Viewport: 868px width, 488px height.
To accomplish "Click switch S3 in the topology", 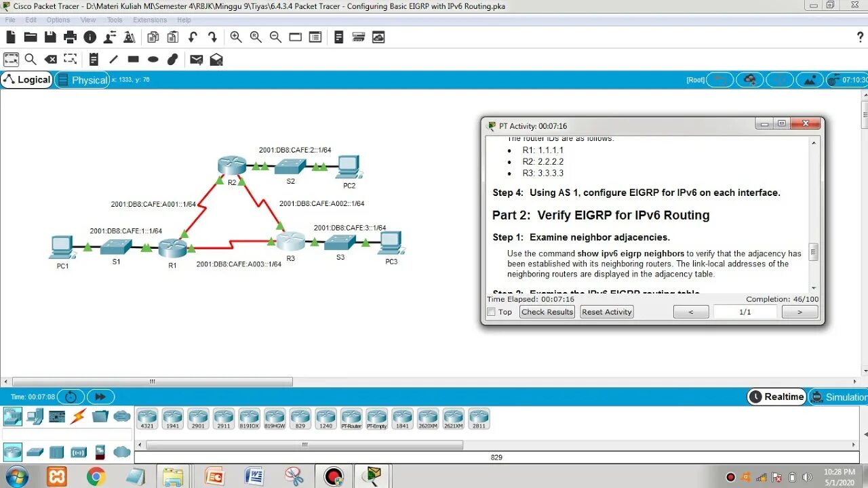I will (340, 243).
